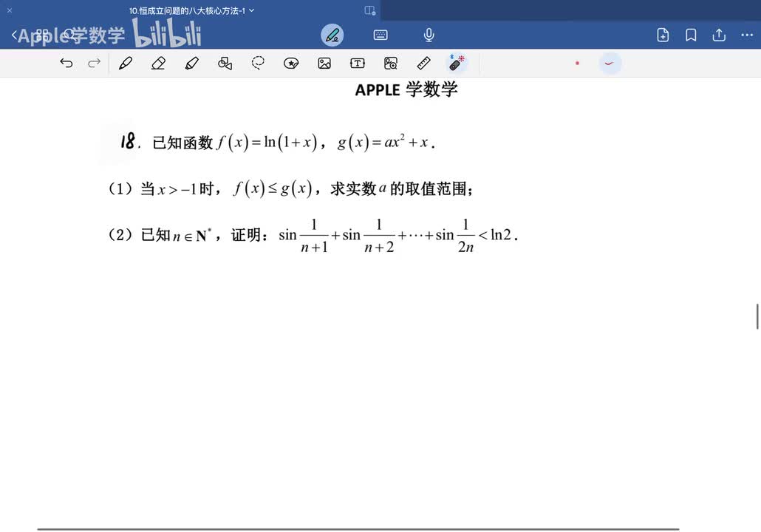Close the current document tab

pyautogui.click(x=9, y=10)
